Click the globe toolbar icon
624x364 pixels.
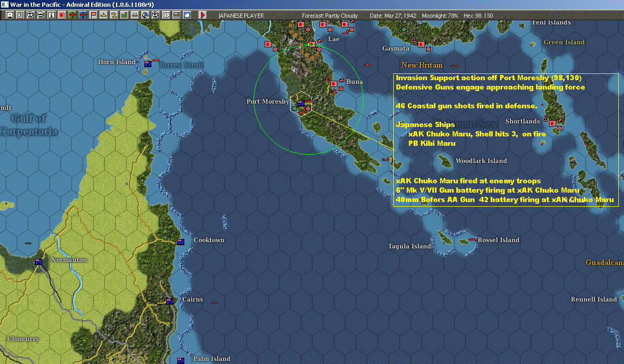[145, 15]
